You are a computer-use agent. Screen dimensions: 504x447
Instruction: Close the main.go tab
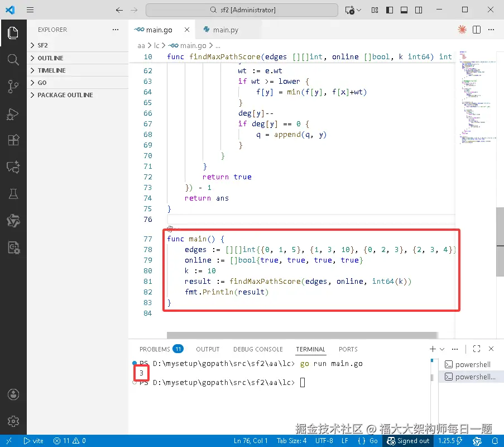tap(187, 30)
